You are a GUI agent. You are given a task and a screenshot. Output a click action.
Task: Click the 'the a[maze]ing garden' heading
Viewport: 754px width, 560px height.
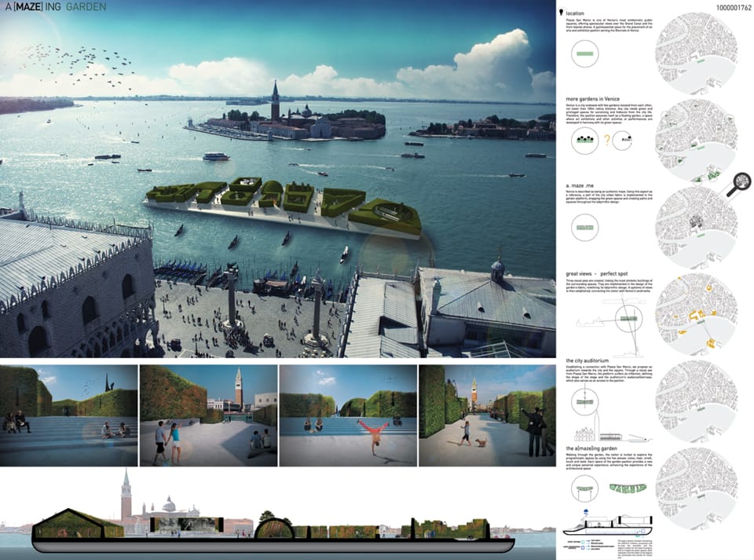(x=591, y=448)
